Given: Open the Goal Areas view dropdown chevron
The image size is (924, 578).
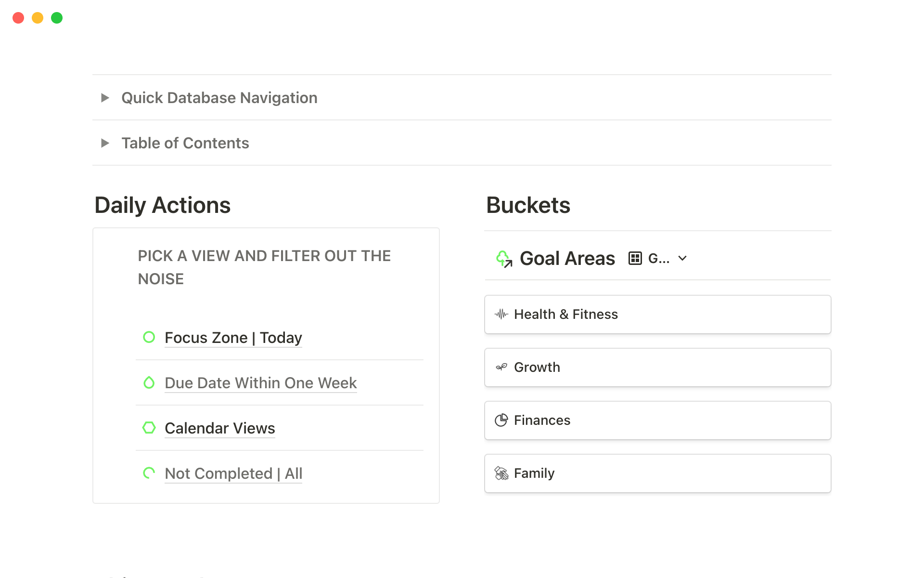Looking at the screenshot, I should click(682, 259).
